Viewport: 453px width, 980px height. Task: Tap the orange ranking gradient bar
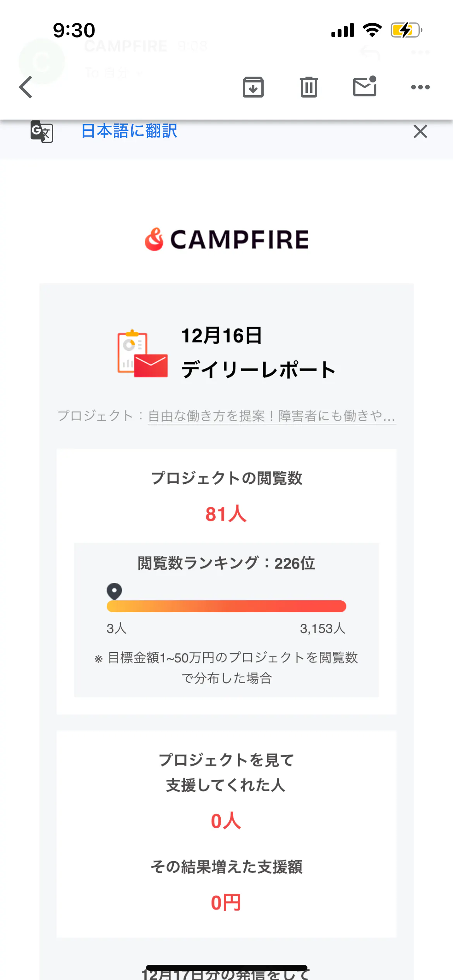[x=226, y=606]
